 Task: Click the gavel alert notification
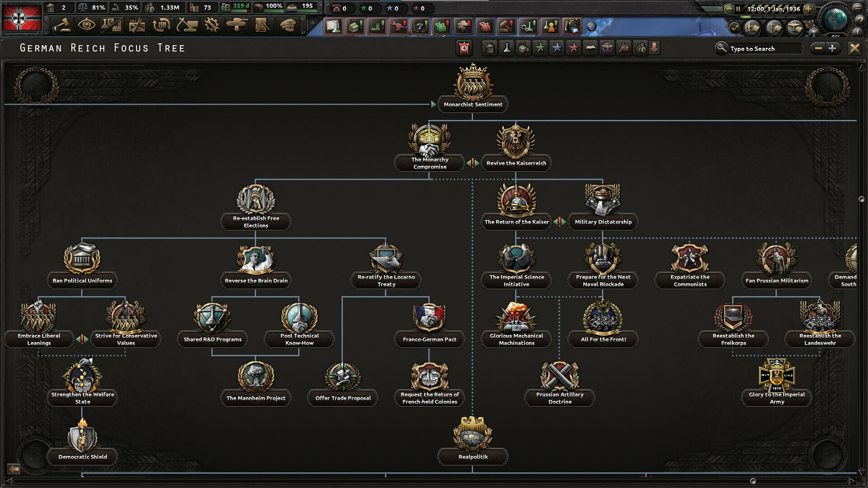coord(507,26)
